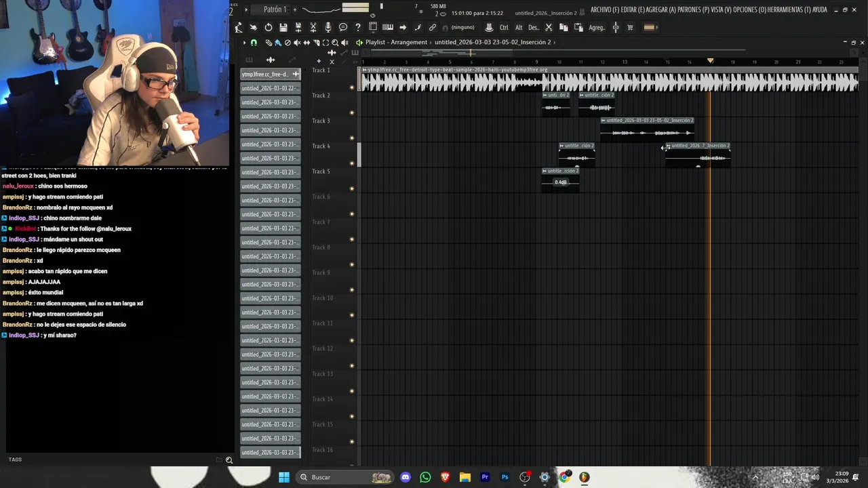The image size is (868, 488).
Task: Toggle the Ctrl modifier button
Action: coord(504,27)
